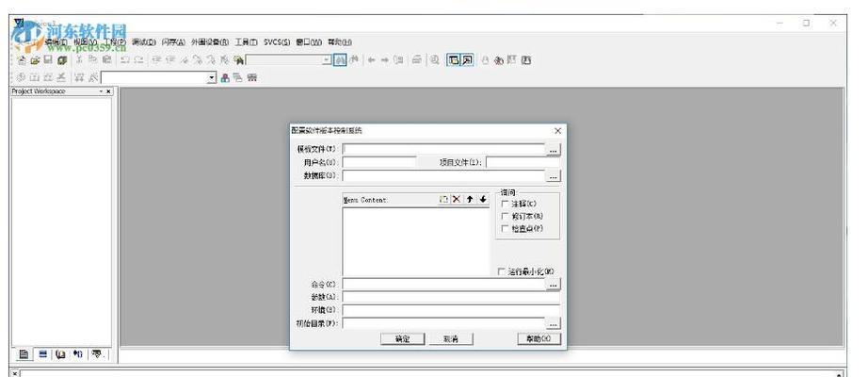Open the find text dropdown in toolbar
Viewport: 868px width, 377px height.
tap(327, 59)
